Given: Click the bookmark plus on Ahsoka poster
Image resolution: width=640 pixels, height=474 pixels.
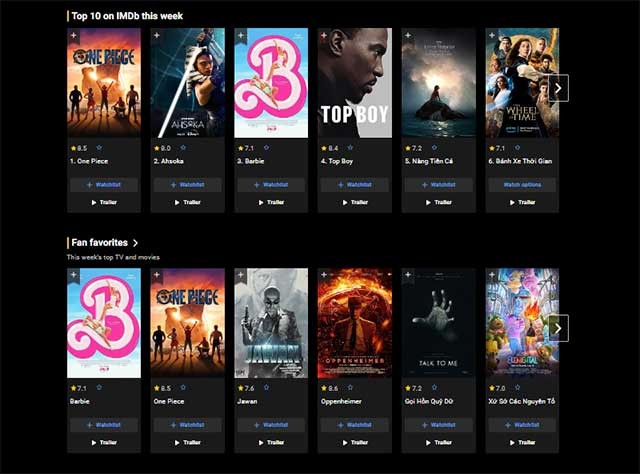Looking at the screenshot, I should (157, 36).
